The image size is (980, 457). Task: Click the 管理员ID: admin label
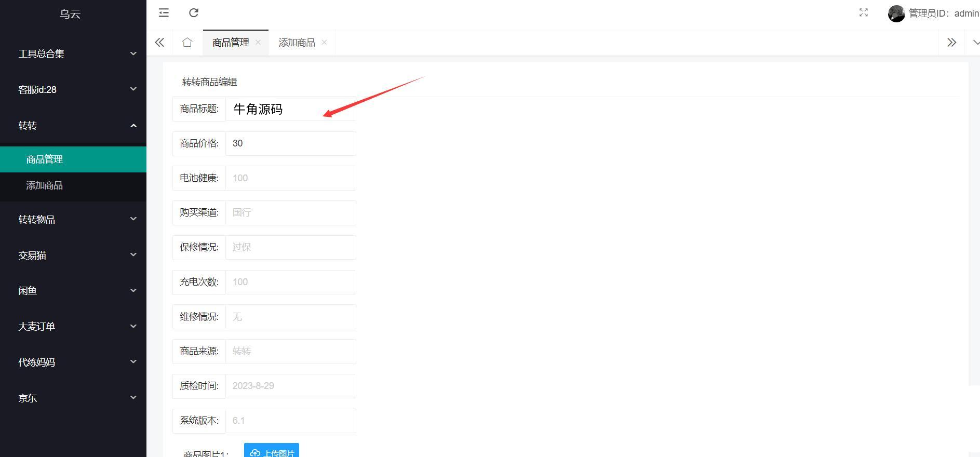(x=944, y=14)
